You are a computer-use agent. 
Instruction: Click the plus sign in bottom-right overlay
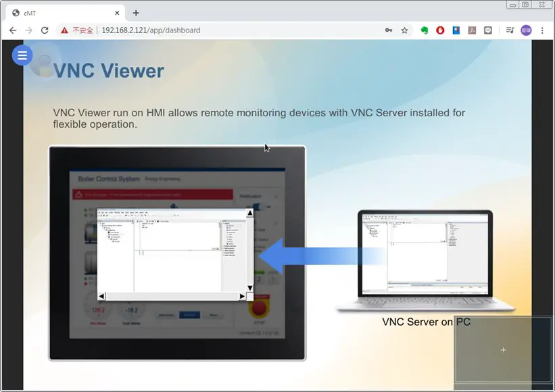tap(504, 350)
